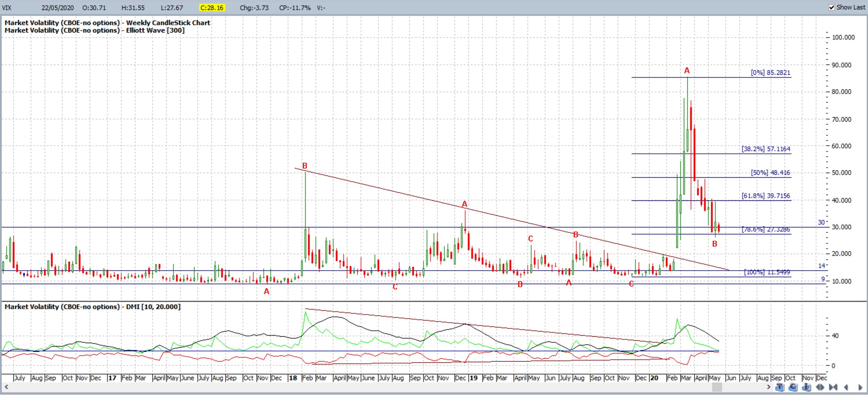Click the year 20 marker on time axis

pos(654,378)
